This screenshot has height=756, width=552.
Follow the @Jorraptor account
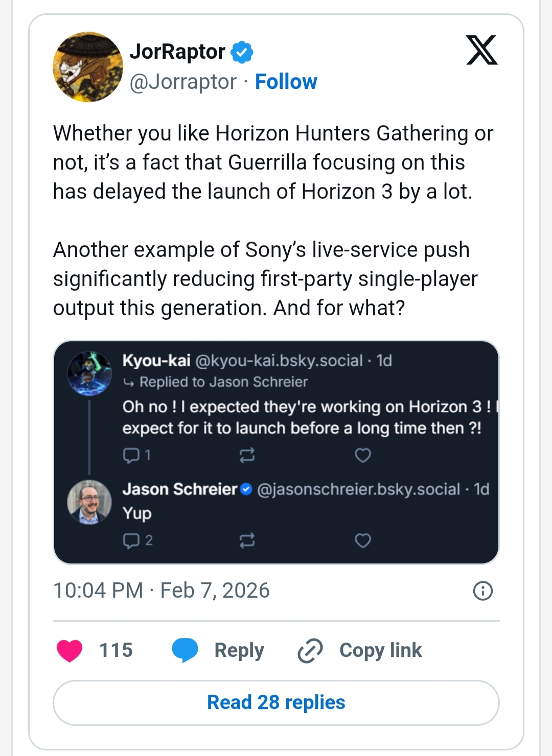point(286,82)
